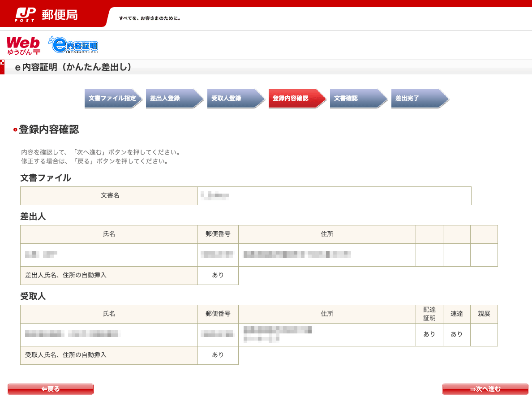Click 受取人氏名、住所の自動挿入 label
Screen dimensions: 532x402
[x=65, y=355]
